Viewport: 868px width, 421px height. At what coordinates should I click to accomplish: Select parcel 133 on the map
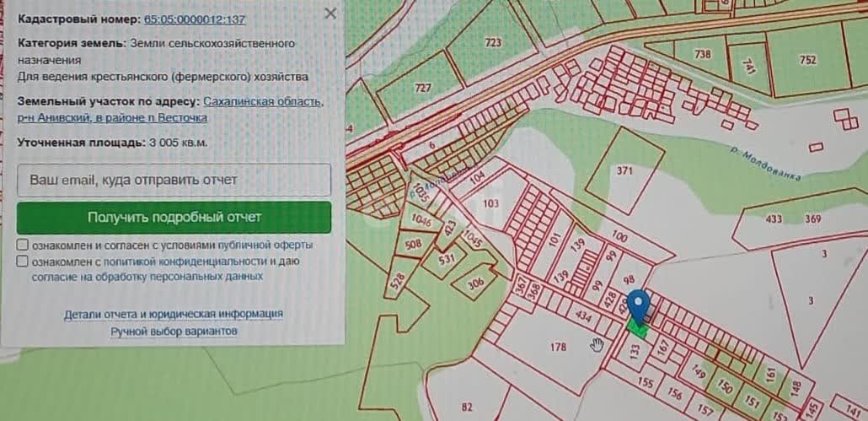[635, 350]
